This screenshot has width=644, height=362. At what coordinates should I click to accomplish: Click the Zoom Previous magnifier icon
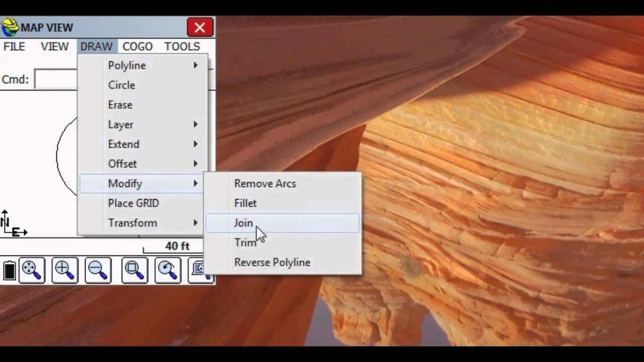[168, 270]
